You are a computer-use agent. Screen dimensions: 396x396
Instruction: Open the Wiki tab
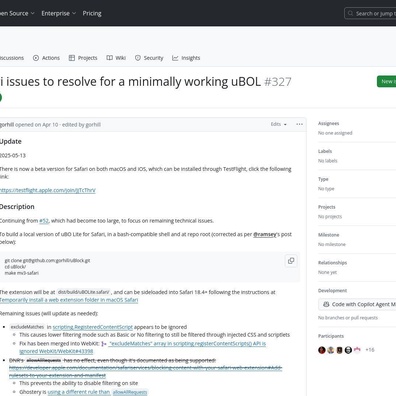(x=116, y=58)
